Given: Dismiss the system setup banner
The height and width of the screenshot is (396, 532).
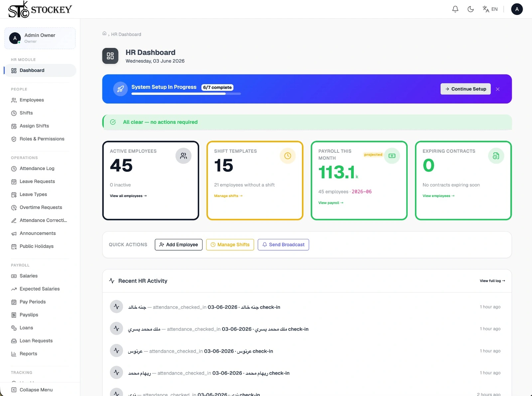Looking at the screenshot, I should pyautogui.click(x=498, y=89).
